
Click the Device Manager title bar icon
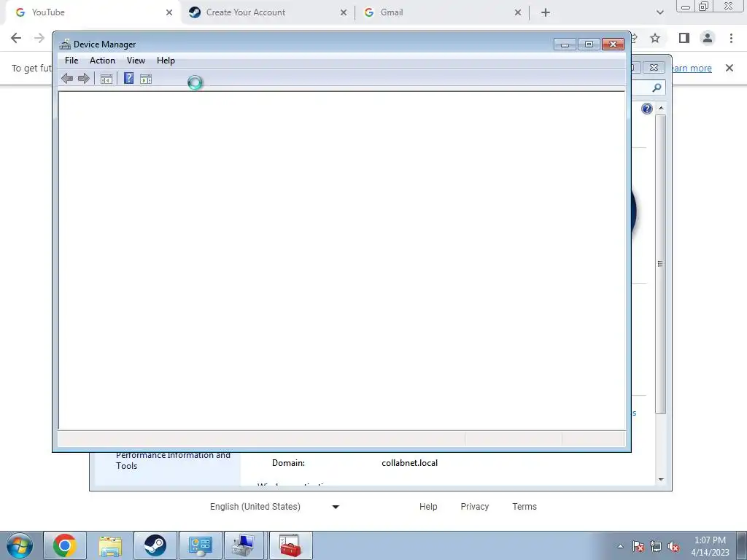coord(65,44)
